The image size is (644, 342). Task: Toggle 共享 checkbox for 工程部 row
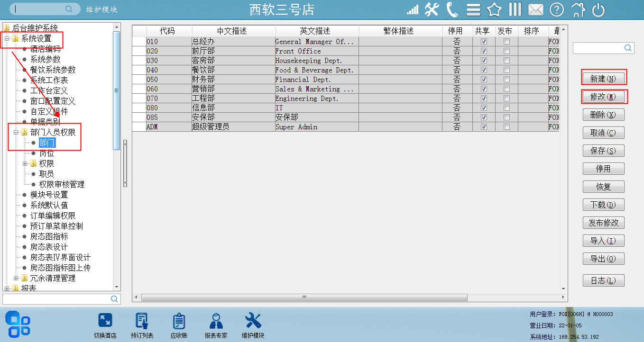click(484, 99)
